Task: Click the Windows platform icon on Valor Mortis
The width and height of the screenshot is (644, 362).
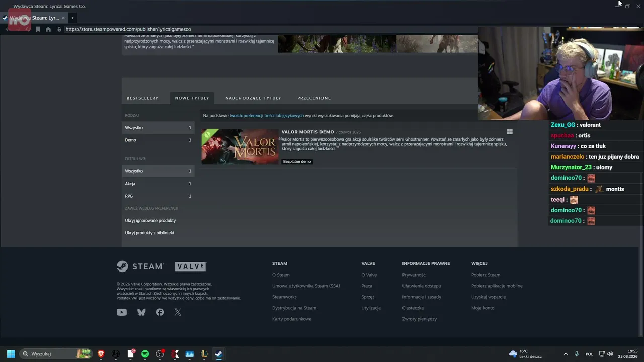Action: click(510, 132)
